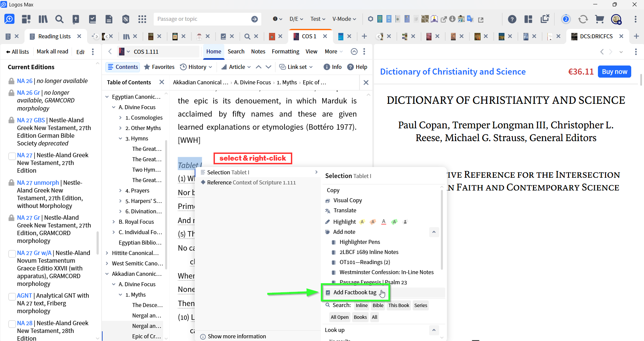Toggle the Bible search scope

click(x=378, y=305)
